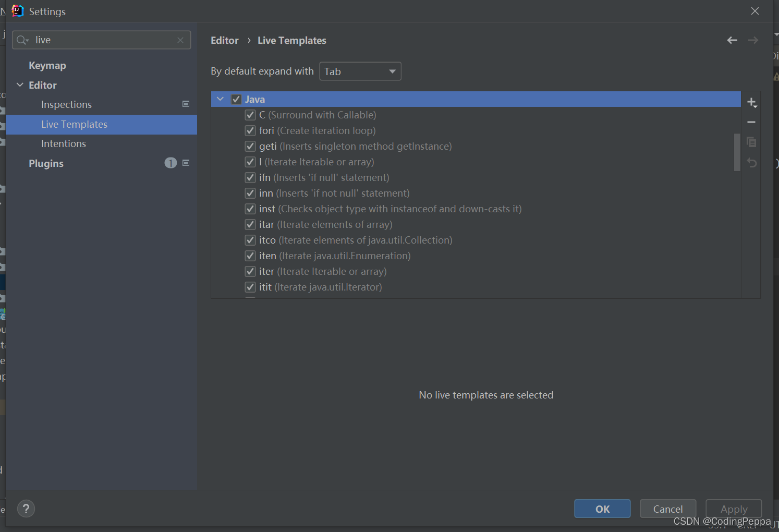This screenshot has width=779, height=532.
Task: Select the itar Iterate elements of array row
Action: 476,224
